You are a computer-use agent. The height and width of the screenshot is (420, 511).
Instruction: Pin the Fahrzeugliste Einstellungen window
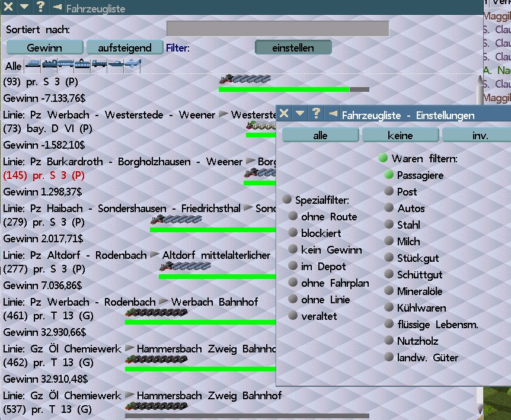(333, 114)
